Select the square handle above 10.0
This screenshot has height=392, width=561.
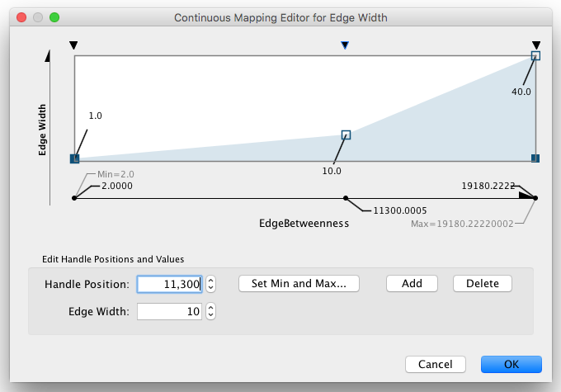[346, 135]
